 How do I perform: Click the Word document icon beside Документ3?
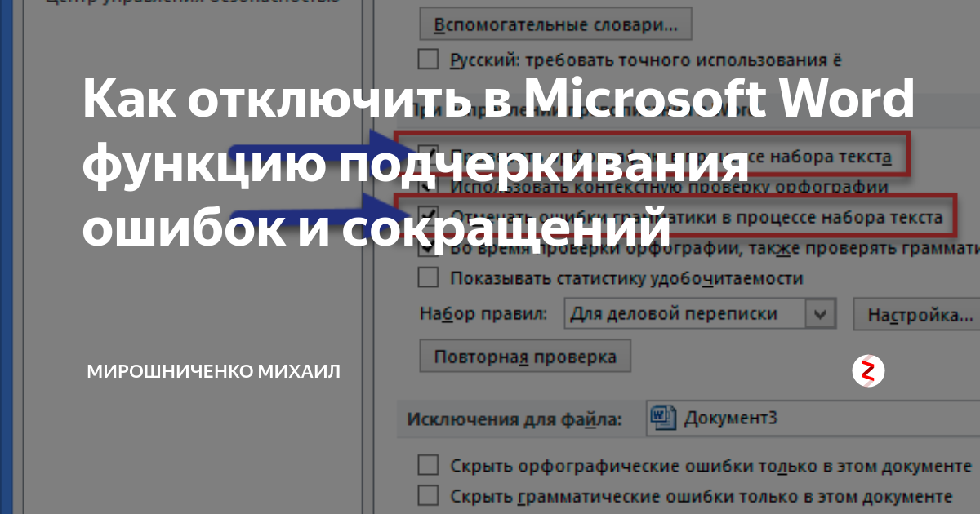(x=663, y=418)
